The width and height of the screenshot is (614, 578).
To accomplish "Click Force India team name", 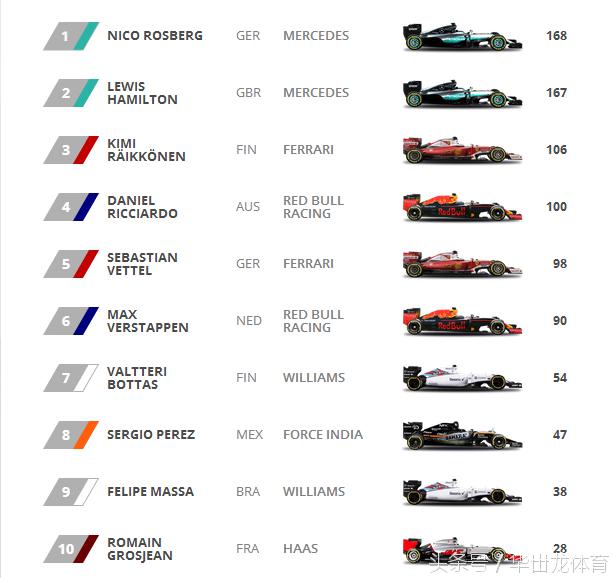I will coord(322,435).
